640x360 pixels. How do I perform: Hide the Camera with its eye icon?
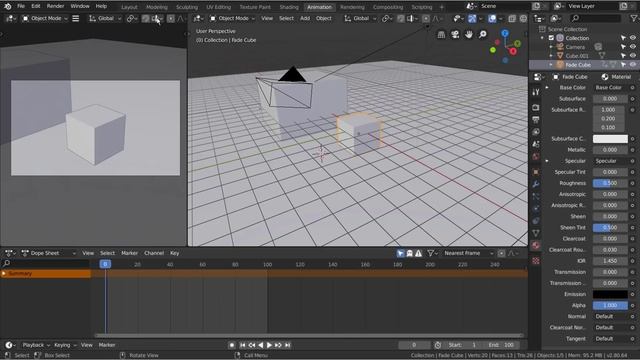coord(633,47)
